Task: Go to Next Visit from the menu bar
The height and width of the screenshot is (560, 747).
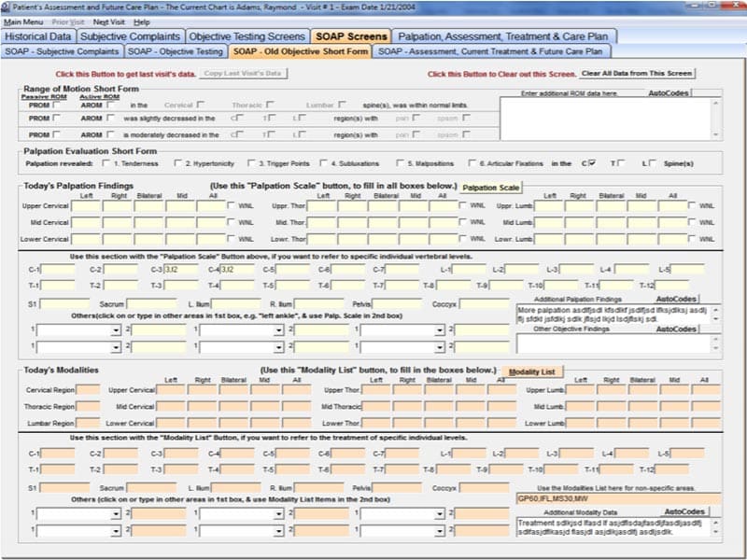Action: pos(109,21)
